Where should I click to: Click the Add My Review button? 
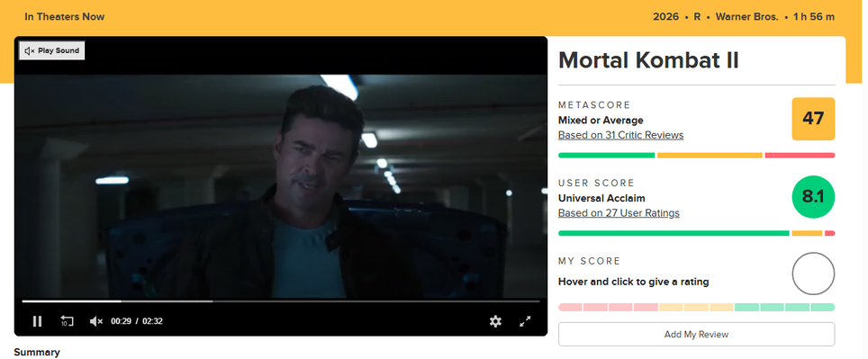coord(696,334)
